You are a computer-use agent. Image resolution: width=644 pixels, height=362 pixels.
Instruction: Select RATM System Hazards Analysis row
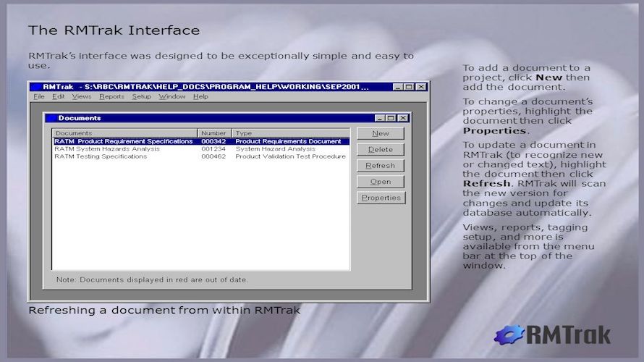pos(201,148)
